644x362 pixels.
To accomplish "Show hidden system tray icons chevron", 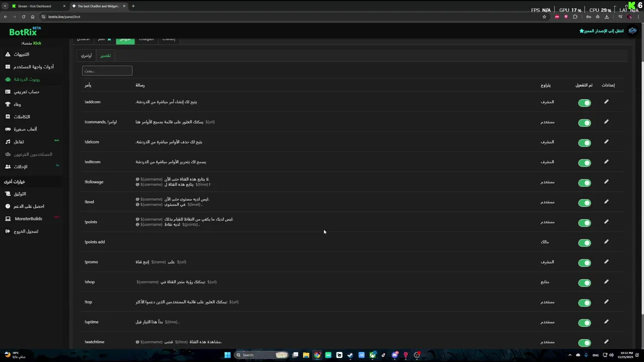I will tap(570, 355).
